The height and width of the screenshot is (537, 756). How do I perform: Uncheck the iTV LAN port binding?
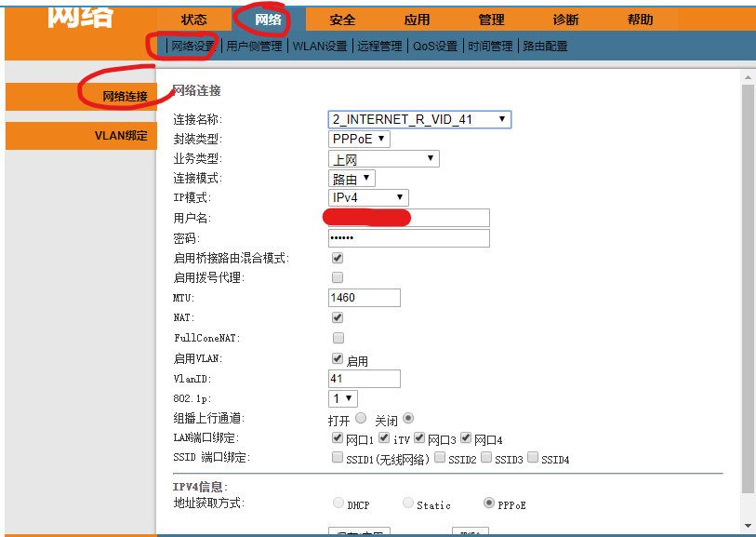(384, 437)
